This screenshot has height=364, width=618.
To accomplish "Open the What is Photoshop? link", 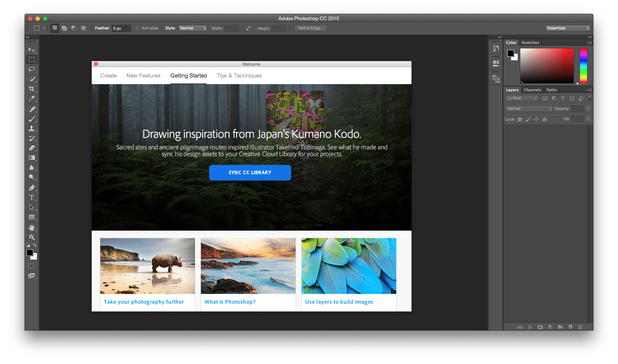I will coord(230,302).
